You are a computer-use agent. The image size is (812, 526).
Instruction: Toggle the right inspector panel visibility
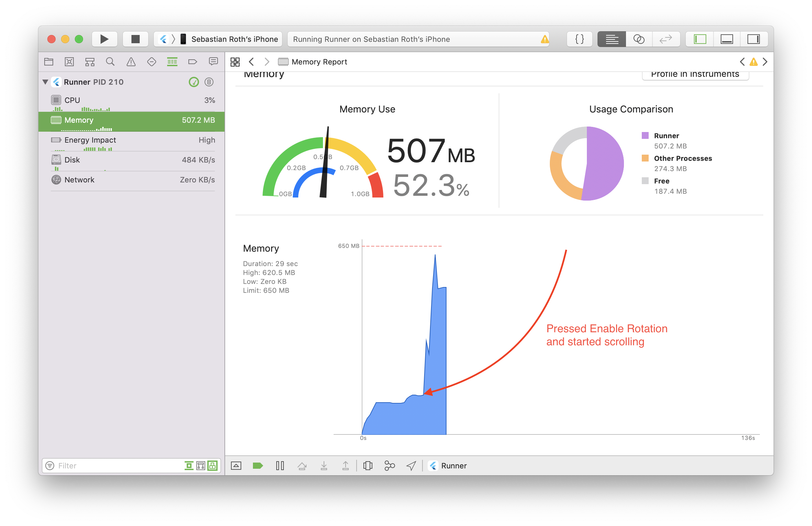click(x=753, y=39)
